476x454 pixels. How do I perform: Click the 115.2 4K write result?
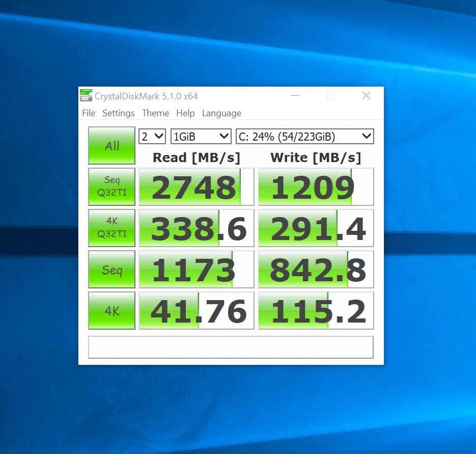316,311
